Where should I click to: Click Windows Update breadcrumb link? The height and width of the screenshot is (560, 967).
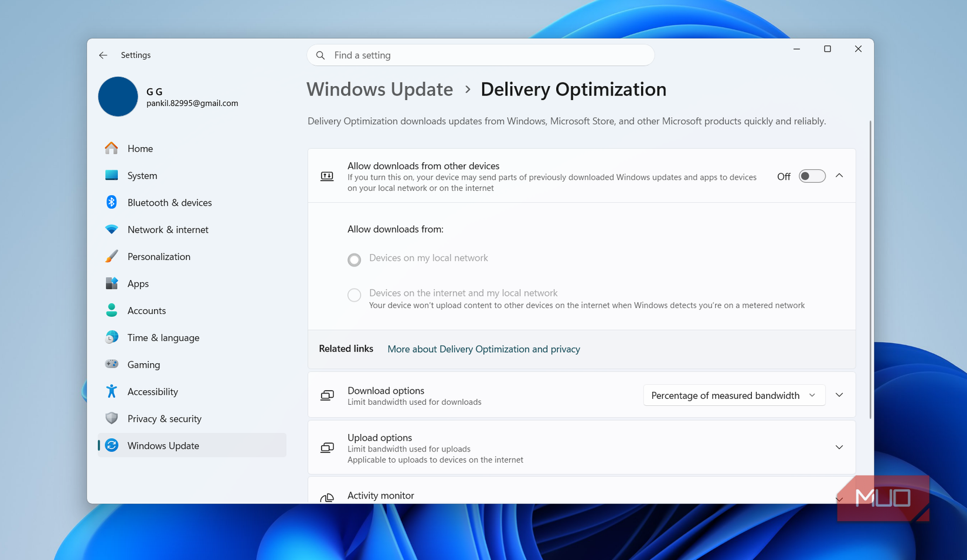click(x=380, y=89)
